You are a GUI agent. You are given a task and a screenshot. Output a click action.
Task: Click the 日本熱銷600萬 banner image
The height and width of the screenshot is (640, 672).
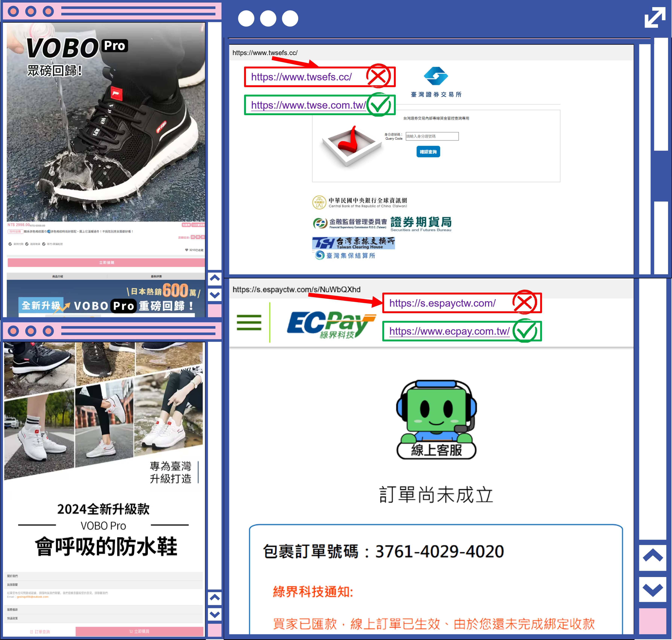tap(106, 299)
